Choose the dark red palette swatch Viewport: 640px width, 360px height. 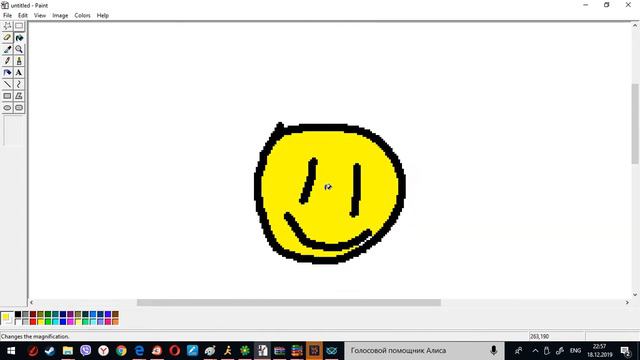pyautogui.click(x=33, y=314)
